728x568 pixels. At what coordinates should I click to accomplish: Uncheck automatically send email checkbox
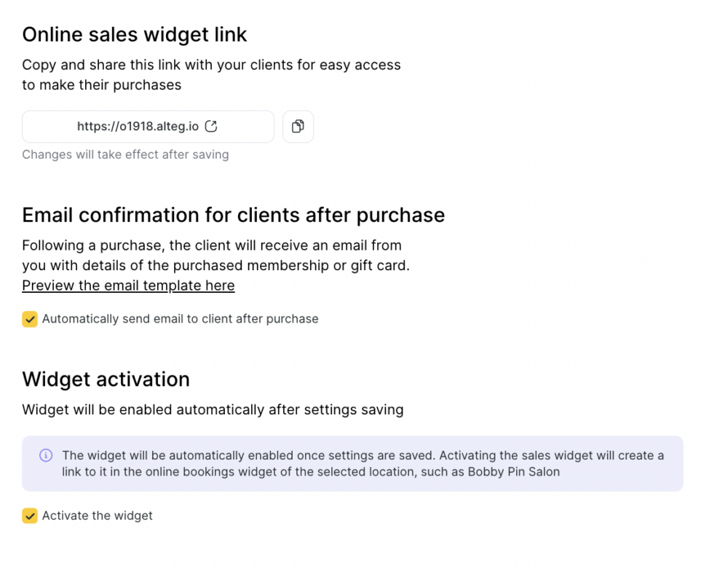click(30, 319)
